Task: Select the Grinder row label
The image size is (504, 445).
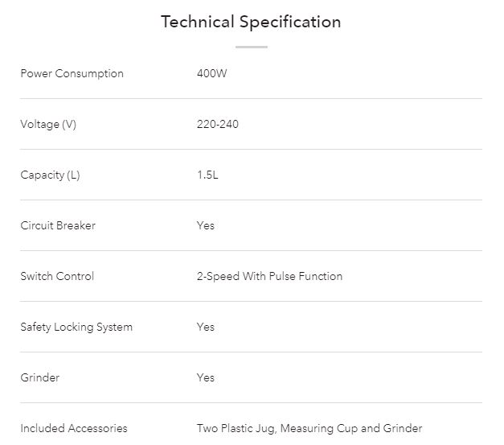Action: pyautogui.click(x=40, y=377)
